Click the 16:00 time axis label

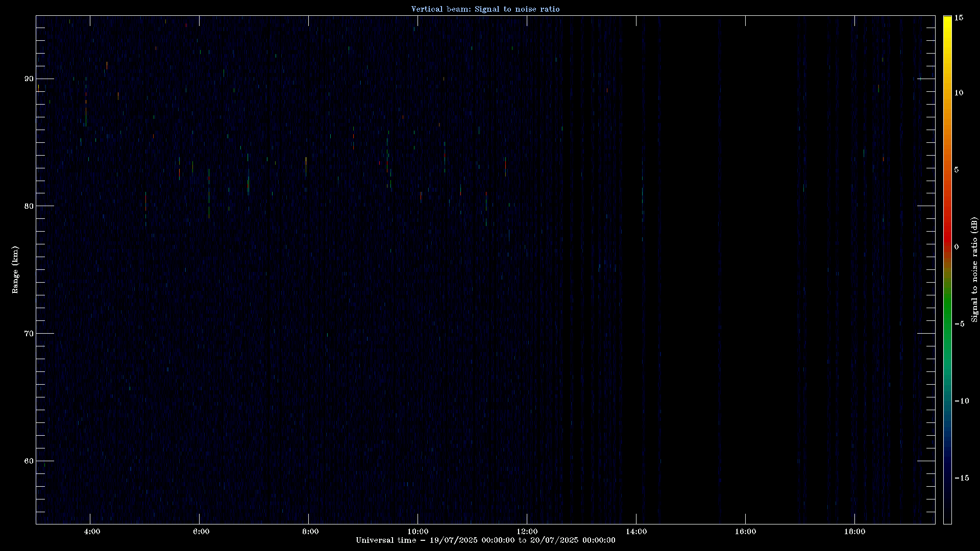coord(746,532)
